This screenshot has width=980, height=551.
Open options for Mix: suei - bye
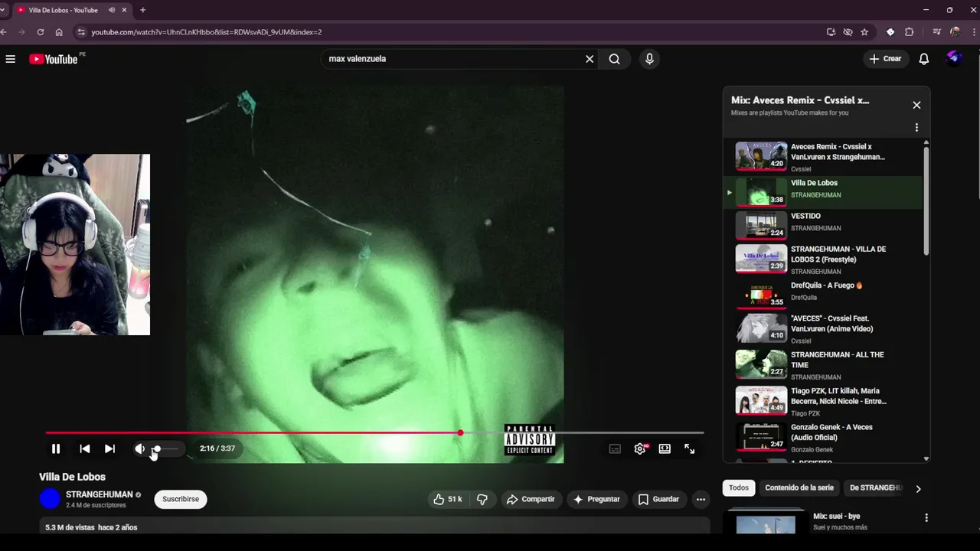click(926, 517)
